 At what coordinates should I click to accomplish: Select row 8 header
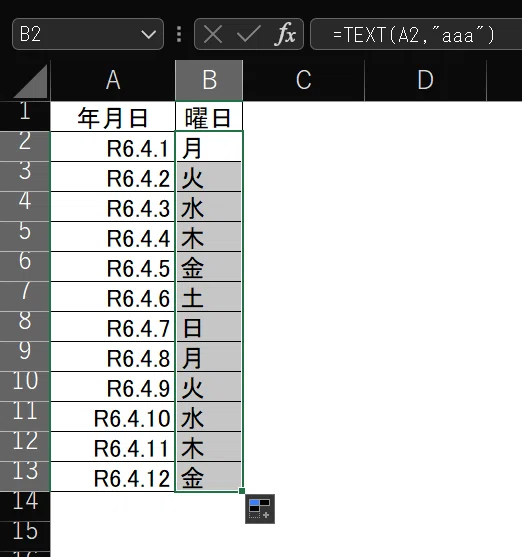(x=25, y=326)
